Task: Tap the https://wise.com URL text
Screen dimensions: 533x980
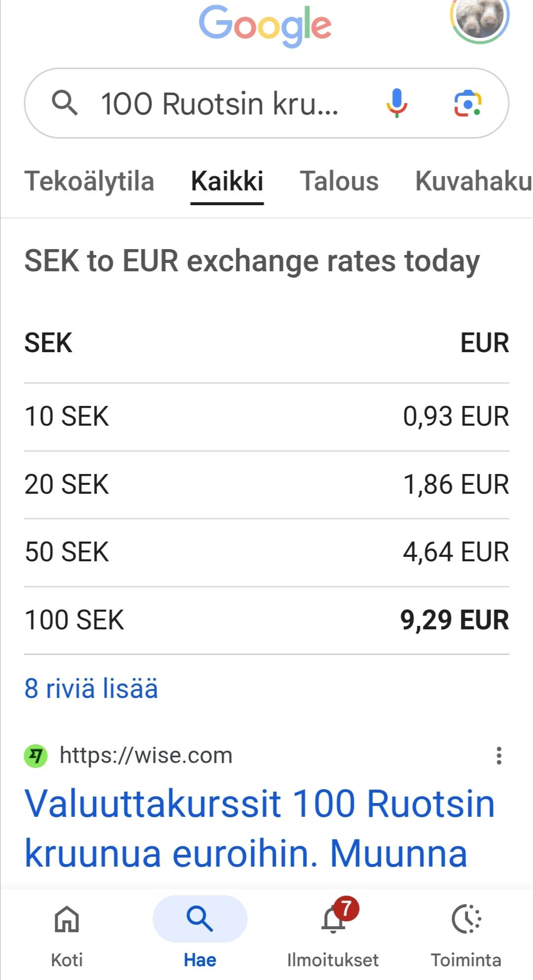Action: click(146, 756)
